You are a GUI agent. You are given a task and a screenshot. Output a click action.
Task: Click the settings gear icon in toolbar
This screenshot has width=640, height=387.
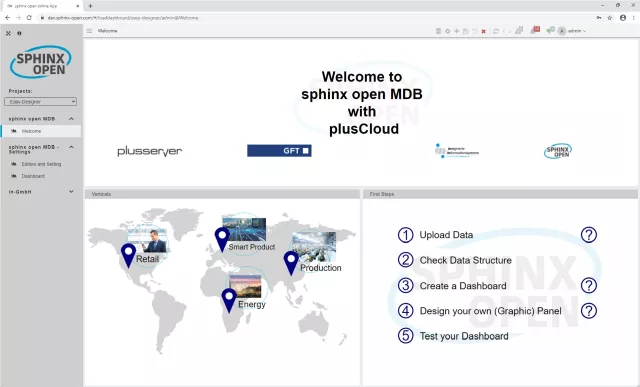click(447, 31)
